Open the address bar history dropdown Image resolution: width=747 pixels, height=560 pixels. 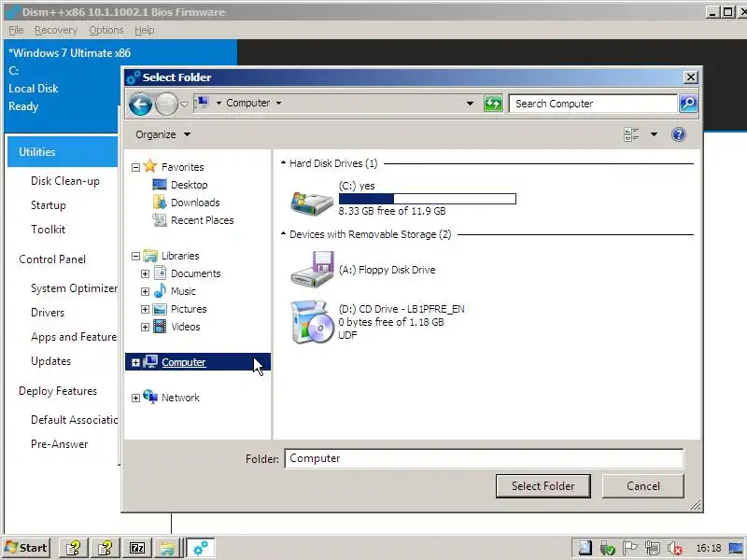point(470,104)
